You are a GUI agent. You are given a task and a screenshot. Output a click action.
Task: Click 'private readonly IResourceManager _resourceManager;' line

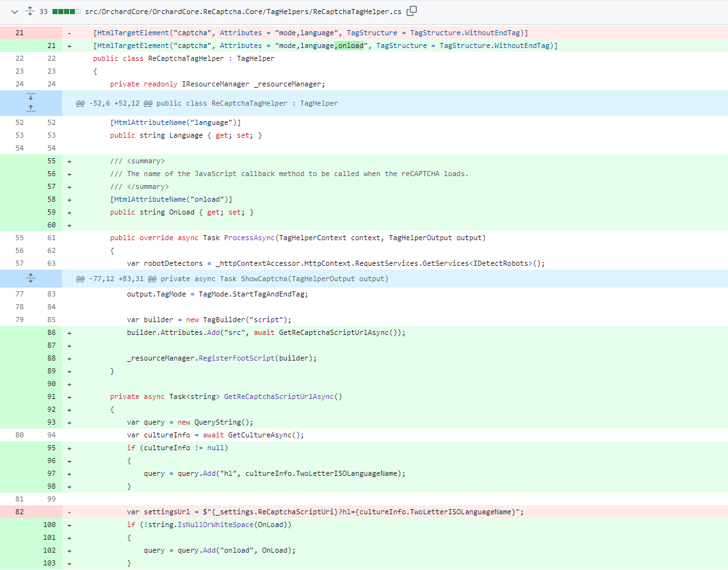[x=217, y=84]
